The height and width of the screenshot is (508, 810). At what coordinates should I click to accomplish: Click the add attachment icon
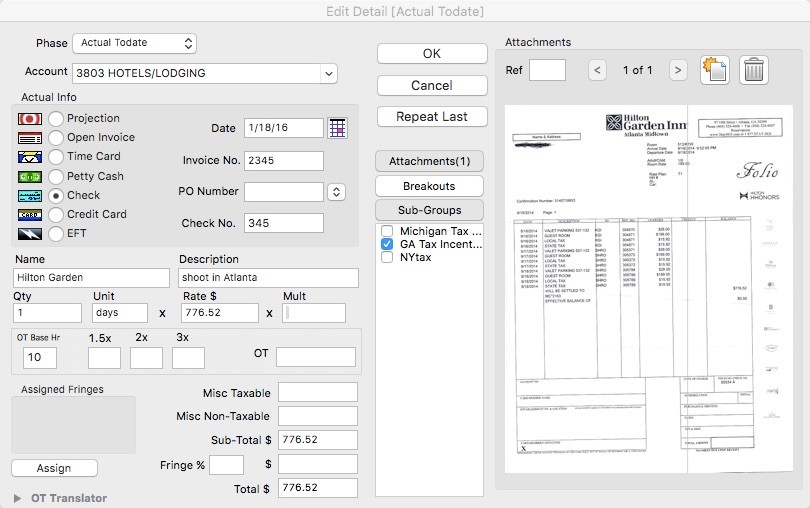pyautogui.click(x=715, y=70)
